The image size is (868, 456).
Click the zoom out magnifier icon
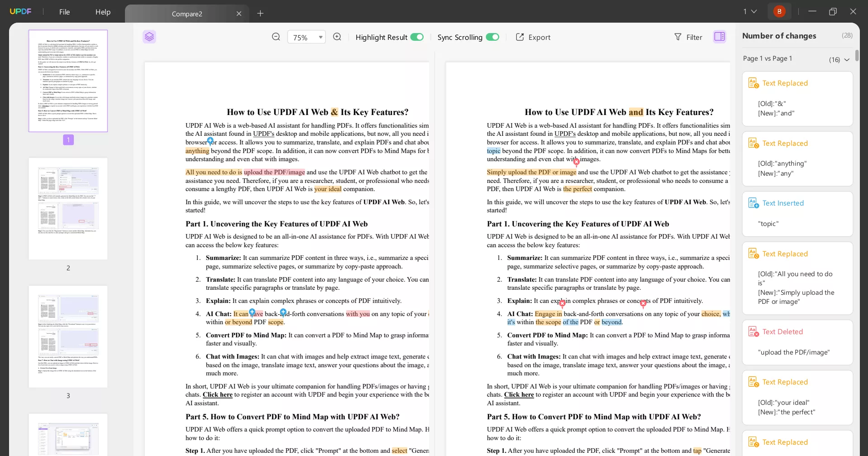(276, 37)
